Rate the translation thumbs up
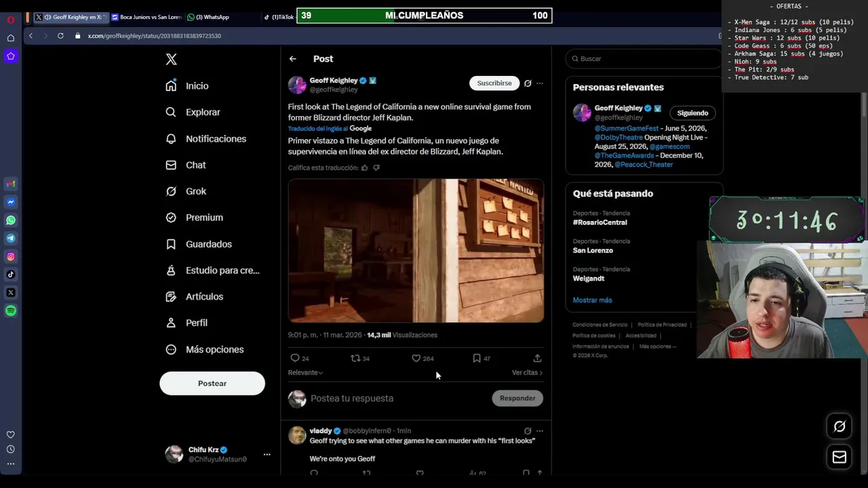The width and height of the screenshot is (868, 488). pos(364,167)
